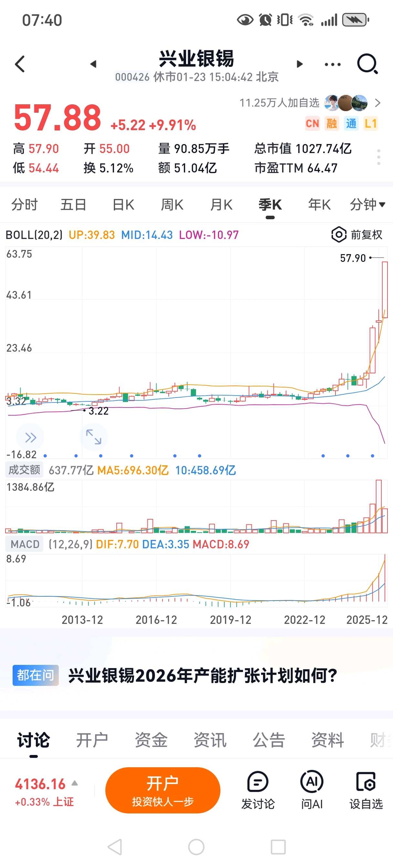Tap the double-arrow chart jump button

click(x=30, y=437)
